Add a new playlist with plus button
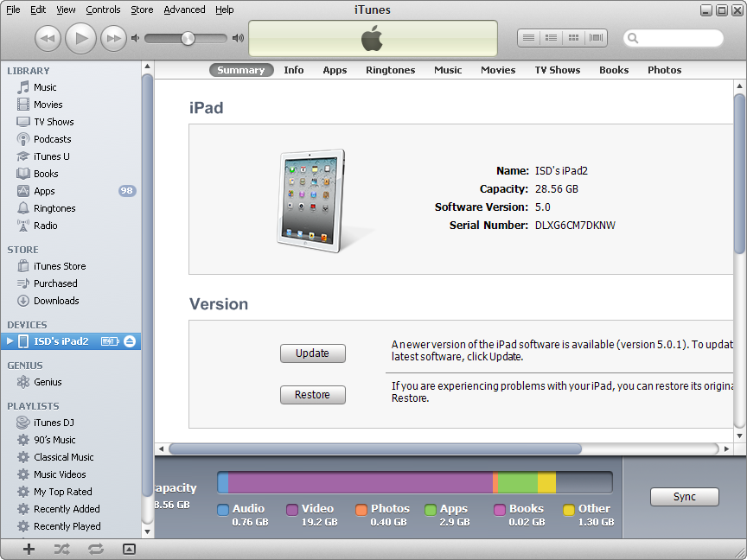Screen dimensions: 747x560 (x=29, y=549)
